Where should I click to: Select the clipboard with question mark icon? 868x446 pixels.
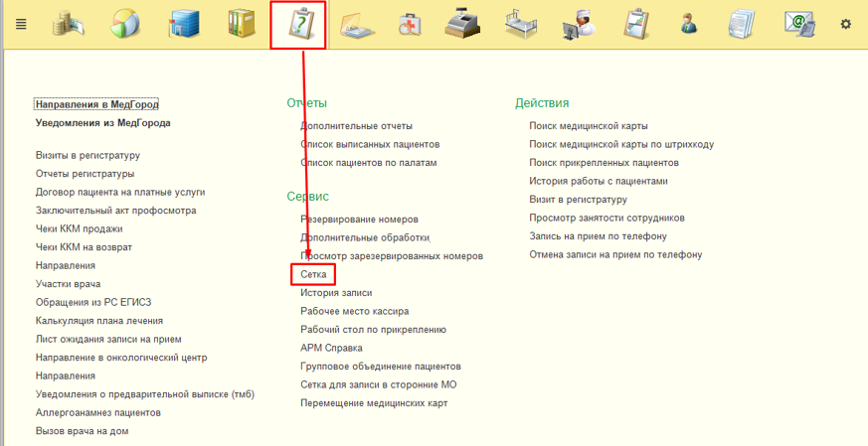click(x=298, y=25)
